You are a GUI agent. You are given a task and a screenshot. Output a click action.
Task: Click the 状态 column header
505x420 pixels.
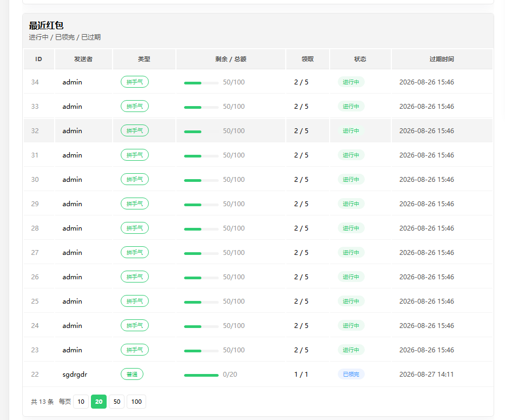point(360,59)
